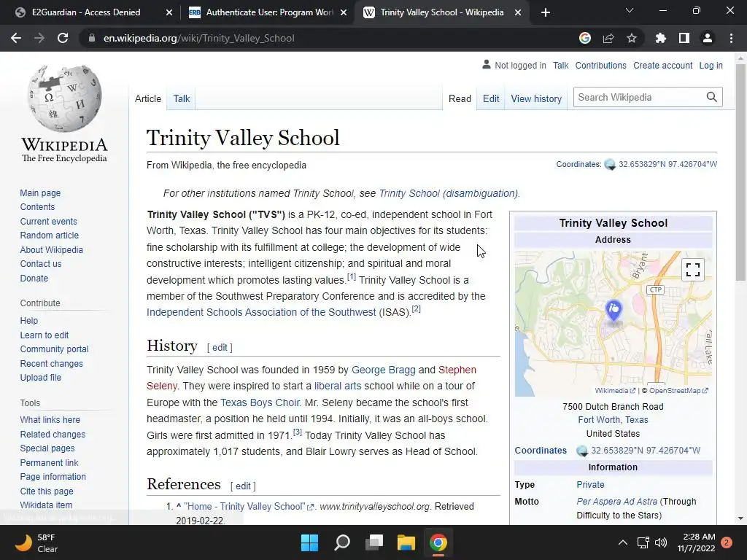
Task: Open the Donate sidebar link
Action: click(x=34, y=278)
